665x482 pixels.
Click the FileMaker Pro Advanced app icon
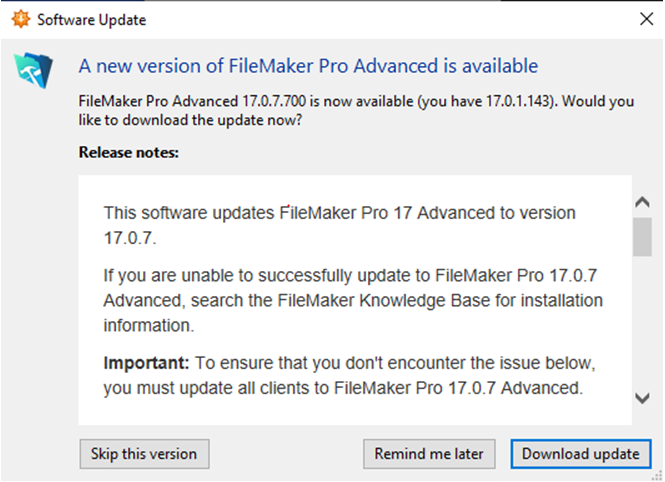[x=33, y=70]
